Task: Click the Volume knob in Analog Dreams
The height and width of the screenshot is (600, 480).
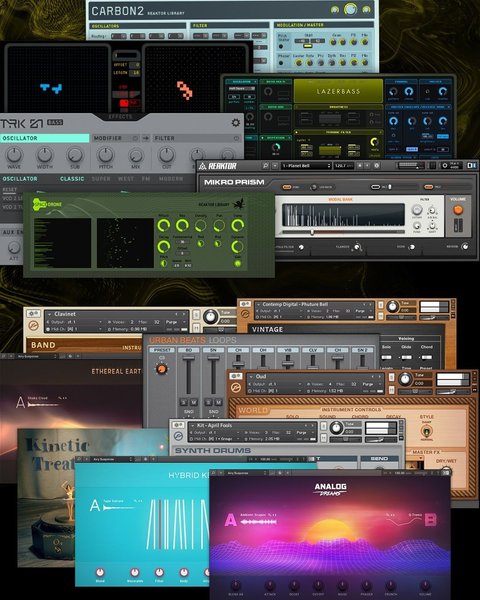Action: click(425, 585)
